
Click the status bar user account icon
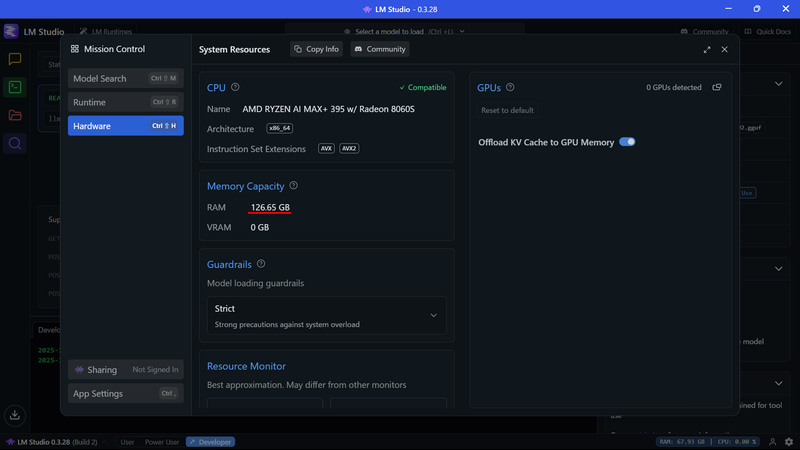772,442
